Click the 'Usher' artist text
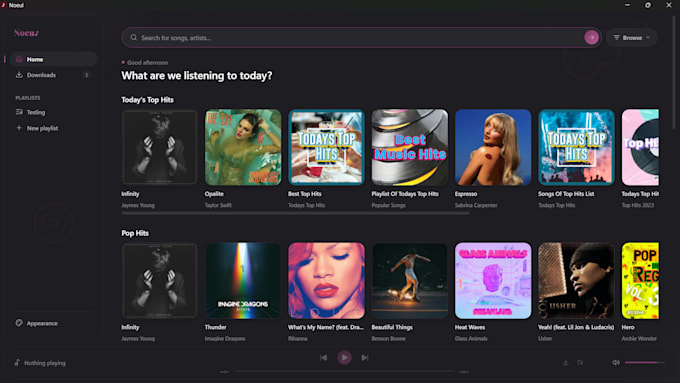 click(545, 338)
